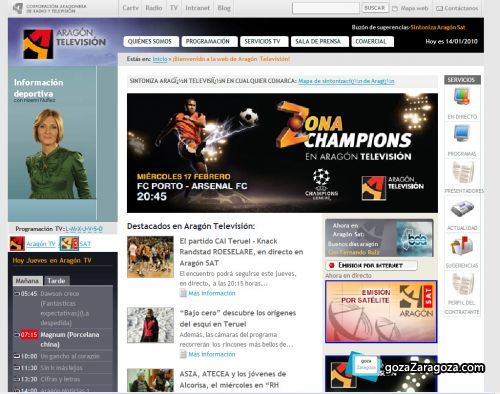Select the 05:45 Dawson crece entry

coord(62,308)
